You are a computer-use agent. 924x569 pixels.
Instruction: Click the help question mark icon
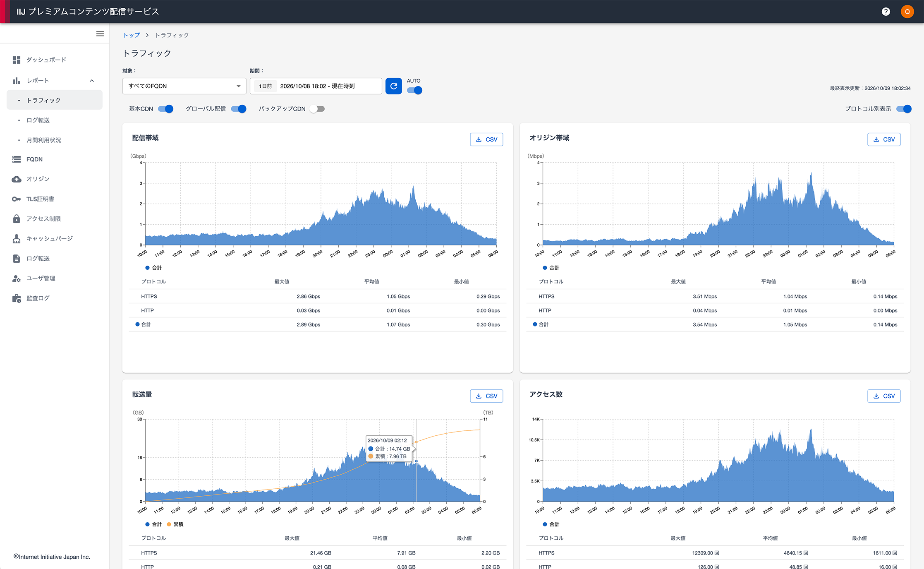[x=886, y=12]
